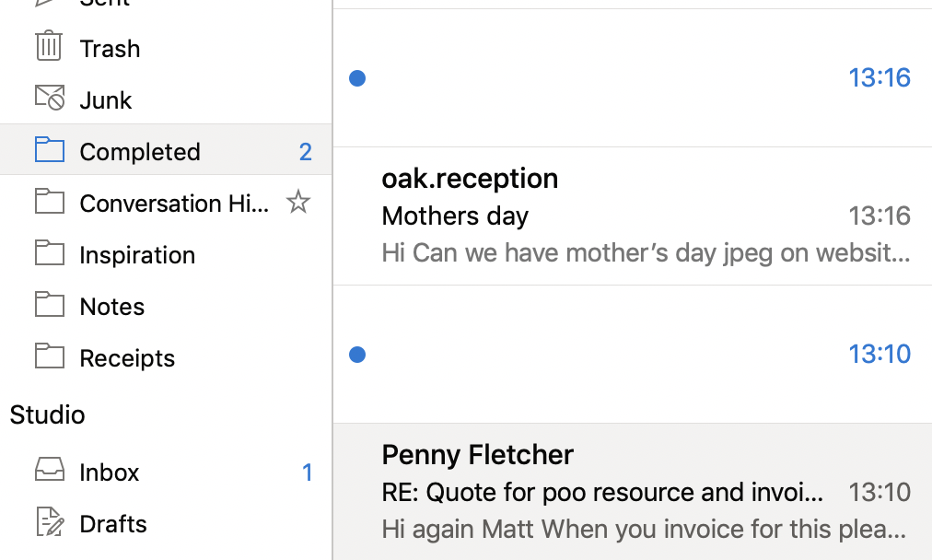Toggle favorite star on Conversation History
Screen dimensions: 932x560
[x=297, y=202]
